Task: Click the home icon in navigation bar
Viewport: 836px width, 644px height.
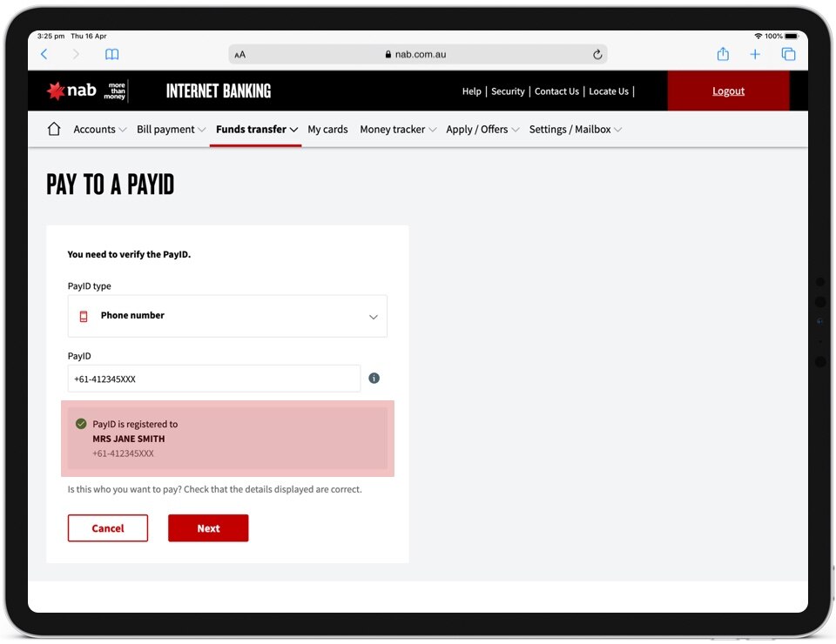Action: click(x=54, y=129)
